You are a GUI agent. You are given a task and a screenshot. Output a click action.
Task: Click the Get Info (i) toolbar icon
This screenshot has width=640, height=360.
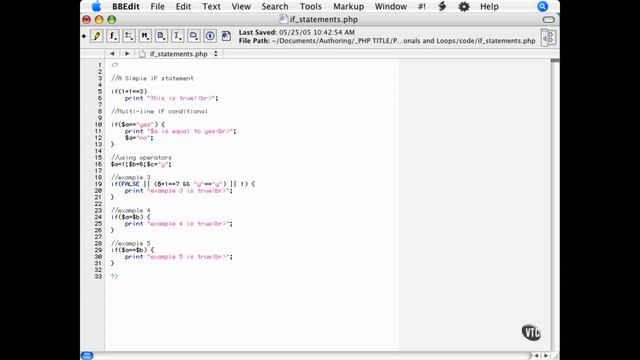(x=210, y=36)
